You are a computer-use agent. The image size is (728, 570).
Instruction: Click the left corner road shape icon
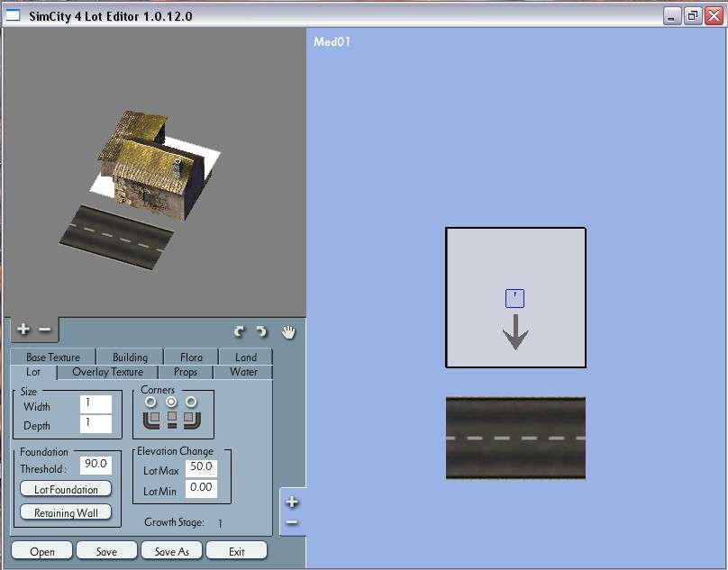tap(151, 420)
